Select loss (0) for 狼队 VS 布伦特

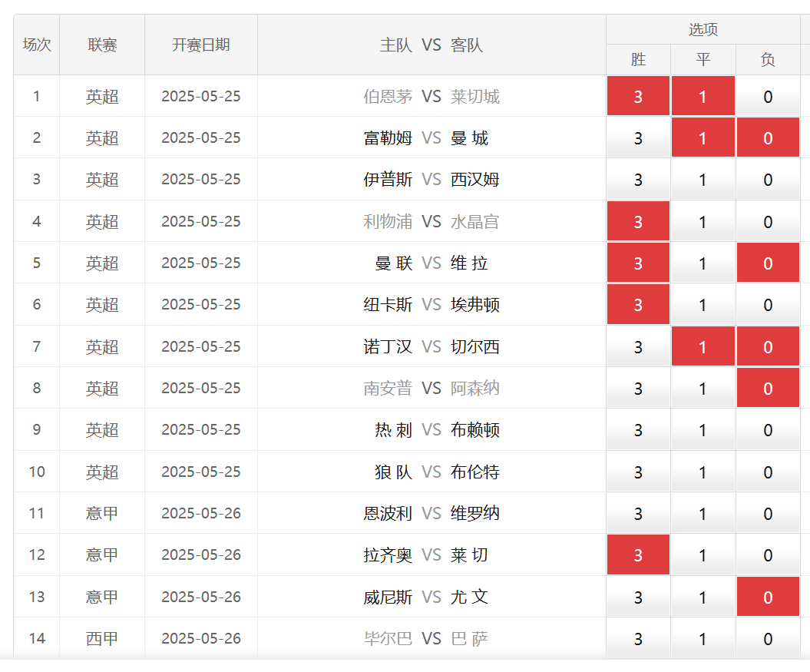(x=769, y=472)
